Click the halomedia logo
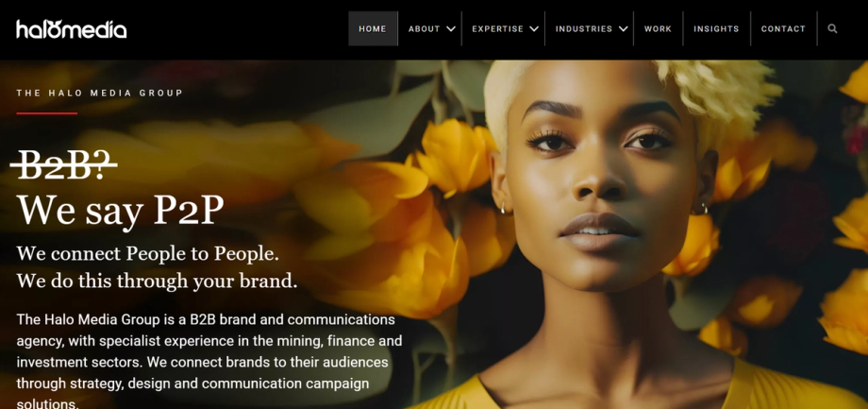This screenshot has width=868, height=409. 72,29
